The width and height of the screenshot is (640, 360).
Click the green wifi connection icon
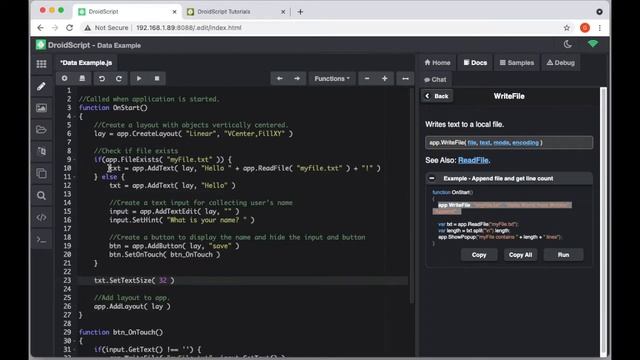click(x=593, y=44)
